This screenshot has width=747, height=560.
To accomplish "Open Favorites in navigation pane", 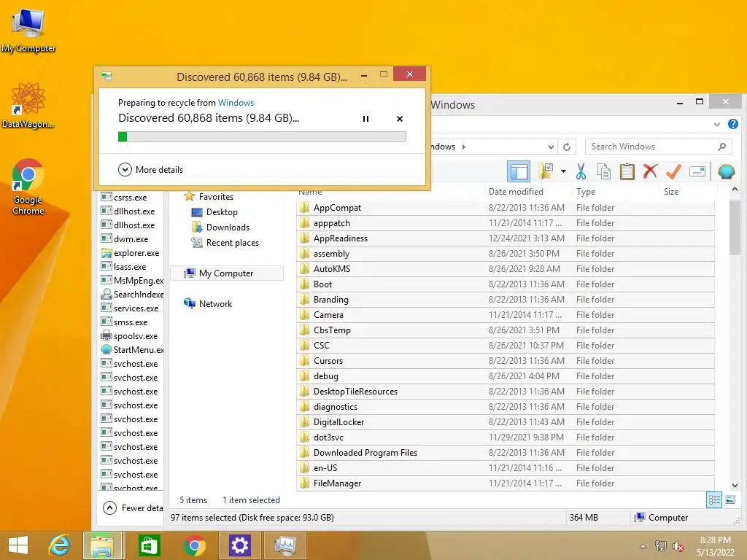I will click(209, 197).
